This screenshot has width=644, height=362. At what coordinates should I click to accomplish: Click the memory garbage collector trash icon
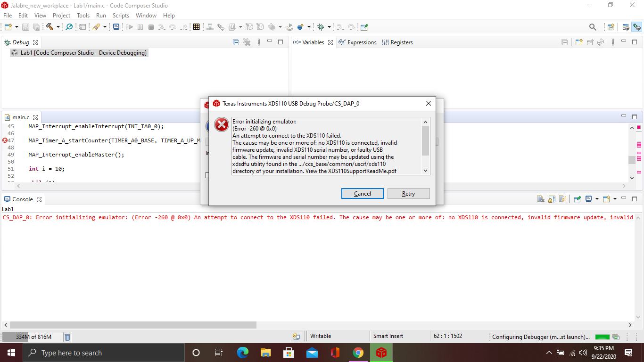[67, 337]
